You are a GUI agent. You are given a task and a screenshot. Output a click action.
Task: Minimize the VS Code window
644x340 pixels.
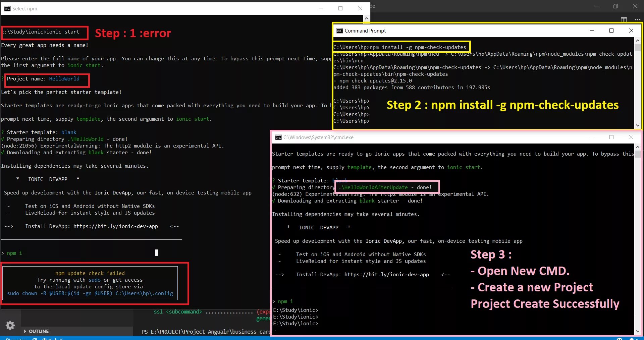coord(596,6)
